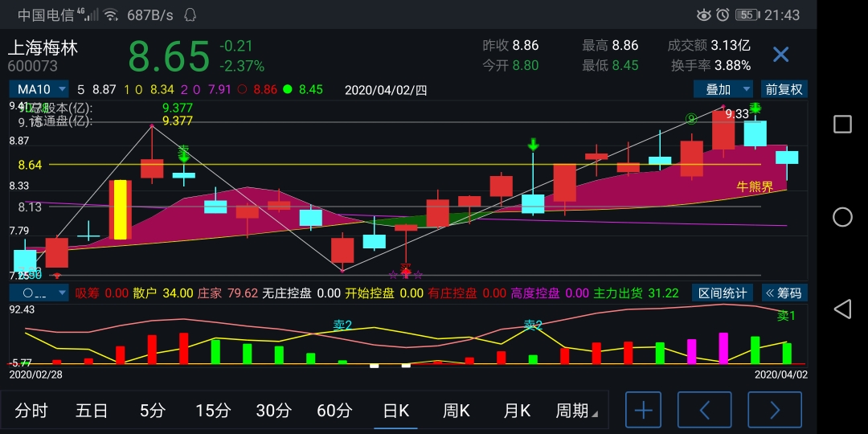Tap the tall yellow-red candlestick
The width and height of the screenshot is (868, 434).
120,209
